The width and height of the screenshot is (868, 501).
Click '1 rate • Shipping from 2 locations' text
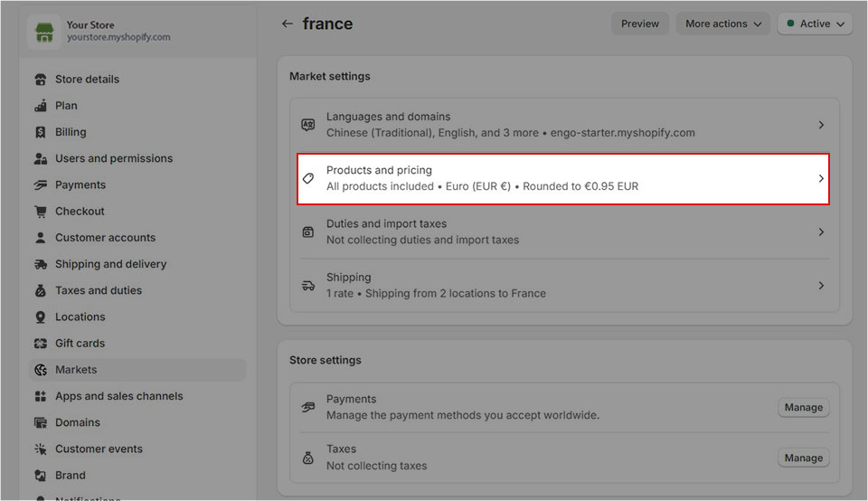pyautogui.click(x=436, y=293)
